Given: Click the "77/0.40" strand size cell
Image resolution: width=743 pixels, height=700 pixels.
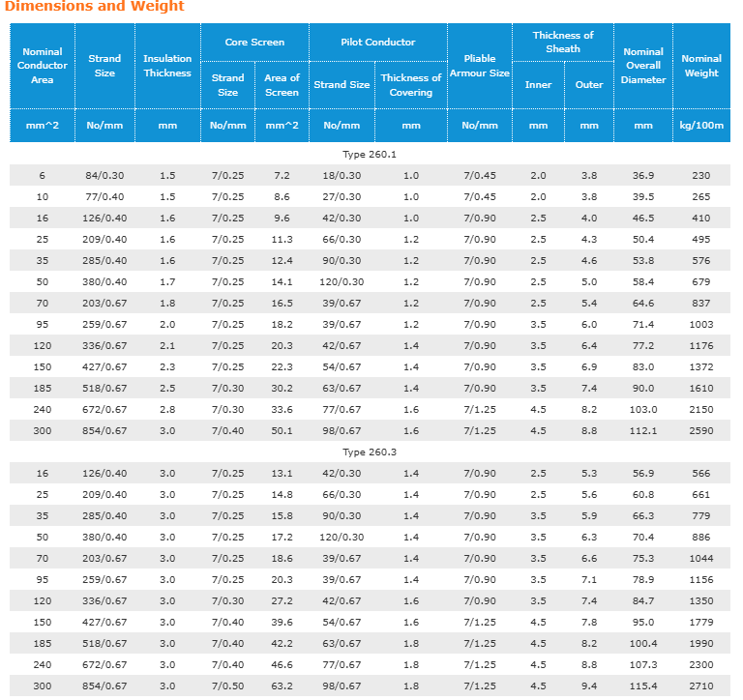Looking at the screenshot, I should pos(104,197).
